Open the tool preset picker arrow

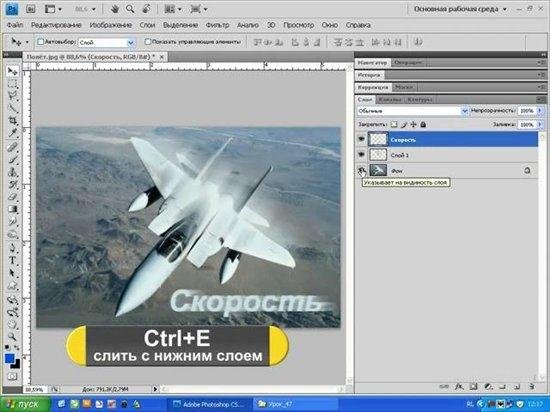[x=27, y=42]
